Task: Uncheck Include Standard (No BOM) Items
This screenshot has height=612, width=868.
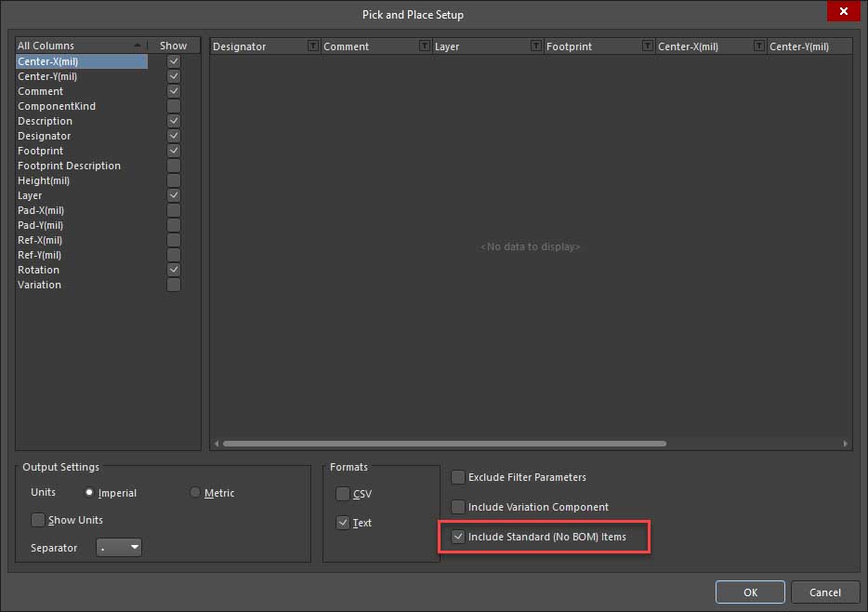Action: [x=458, y=537]
